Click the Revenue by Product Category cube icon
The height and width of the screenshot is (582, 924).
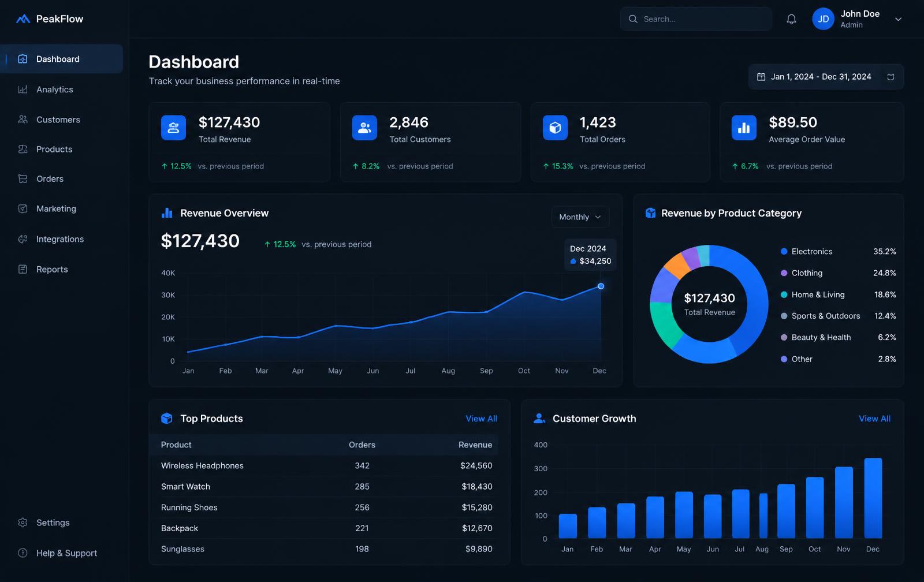point(650,213)
